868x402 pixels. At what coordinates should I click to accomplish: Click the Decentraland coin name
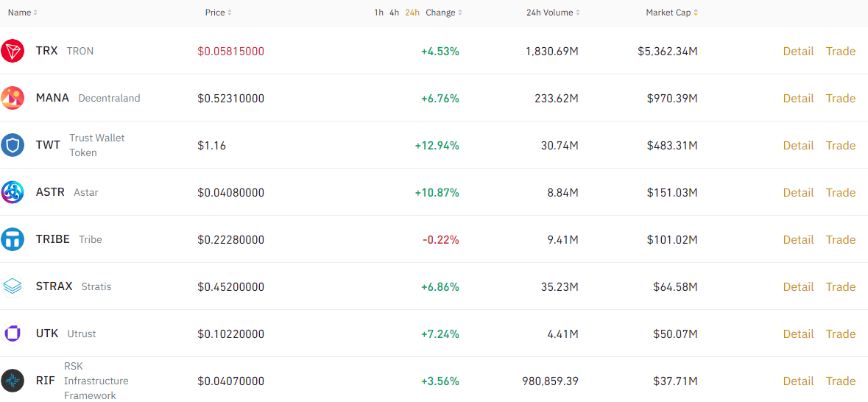[x=109, y=98]
